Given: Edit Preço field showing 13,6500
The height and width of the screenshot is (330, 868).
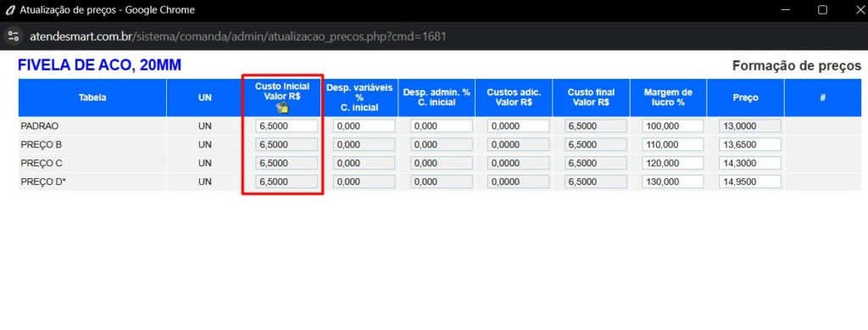Looking at the screenshot, I should tap(750, 144).
